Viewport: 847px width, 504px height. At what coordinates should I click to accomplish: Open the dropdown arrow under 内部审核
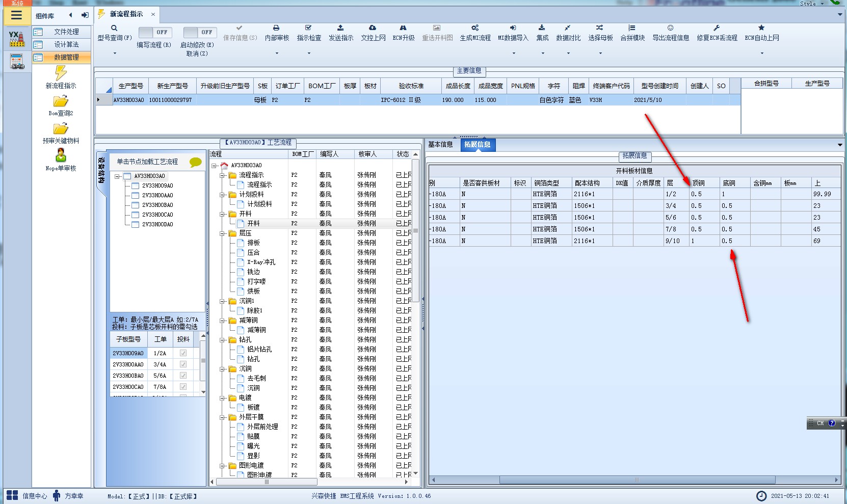(277, 53)
